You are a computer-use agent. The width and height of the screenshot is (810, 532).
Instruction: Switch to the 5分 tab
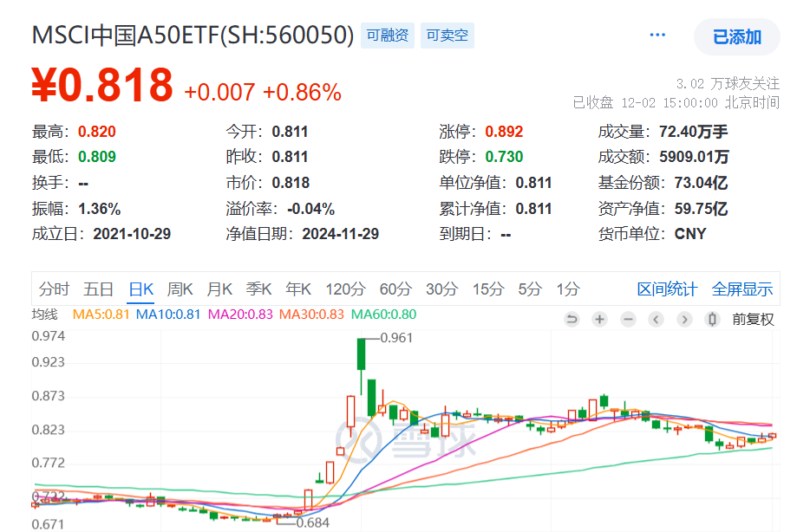530,289
